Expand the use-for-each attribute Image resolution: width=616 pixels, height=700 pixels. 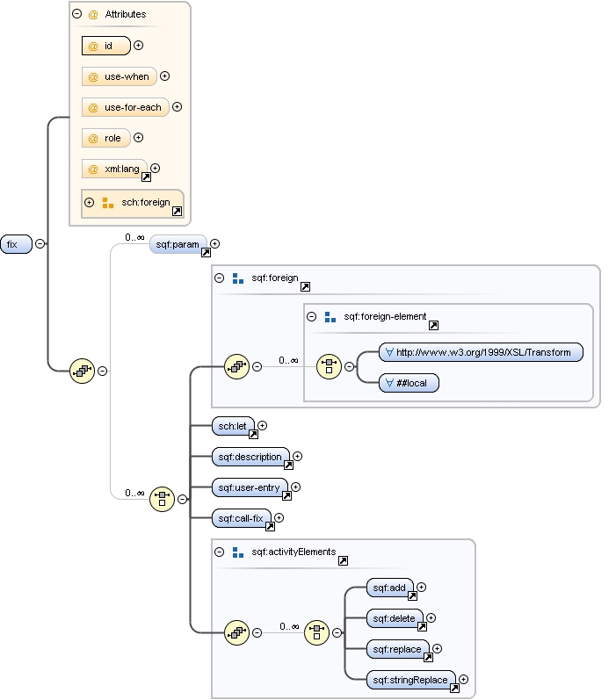pos(177,107)
